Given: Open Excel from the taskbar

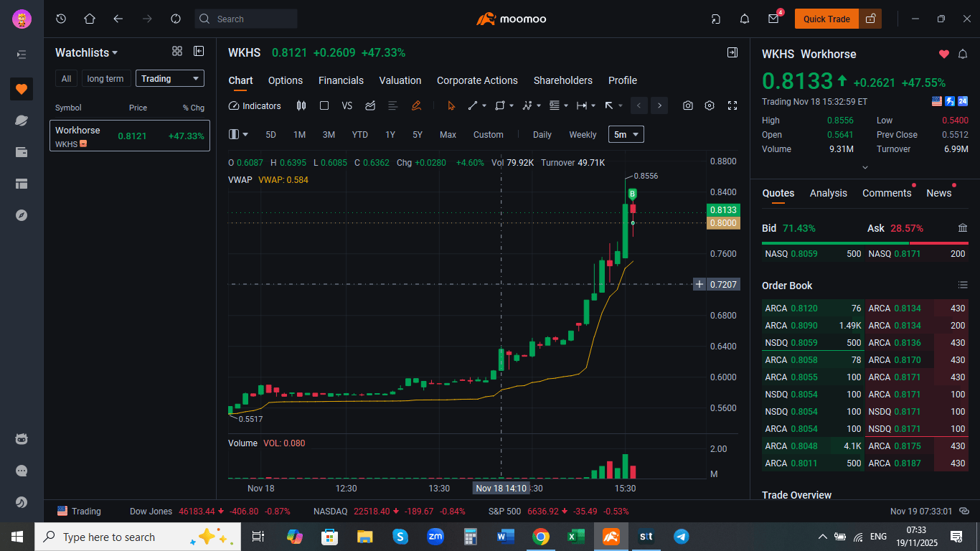Looking at the screenshot, I should [575, 537].
